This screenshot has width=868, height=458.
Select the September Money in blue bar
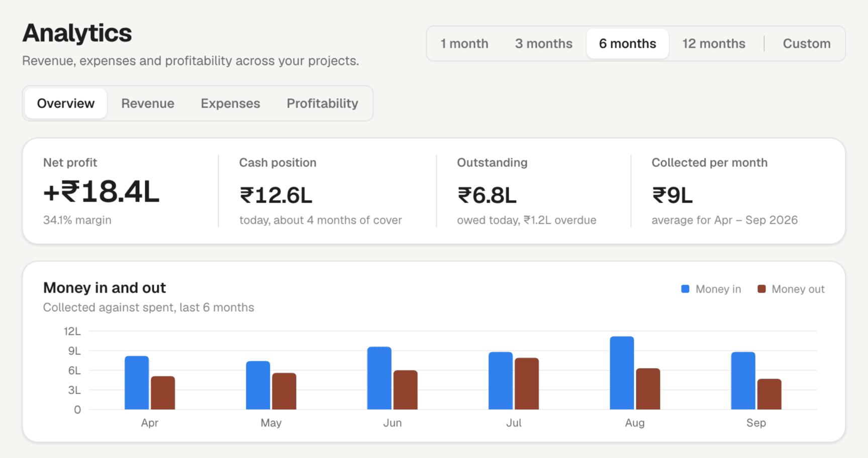(743, 381)
